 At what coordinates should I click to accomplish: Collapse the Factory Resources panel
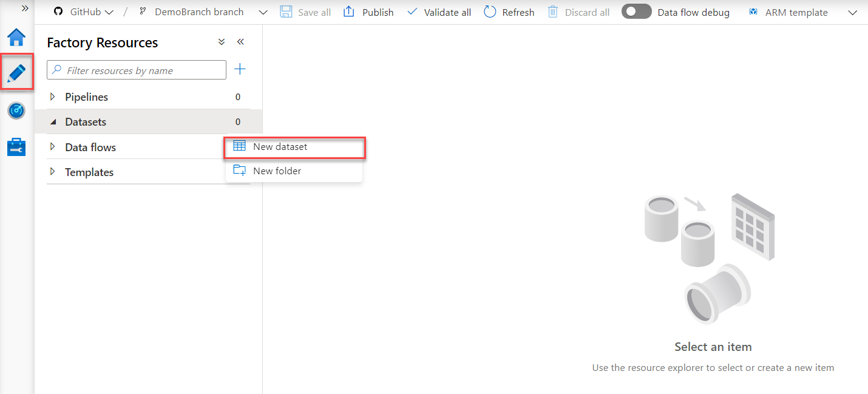[x=240, y=42]
